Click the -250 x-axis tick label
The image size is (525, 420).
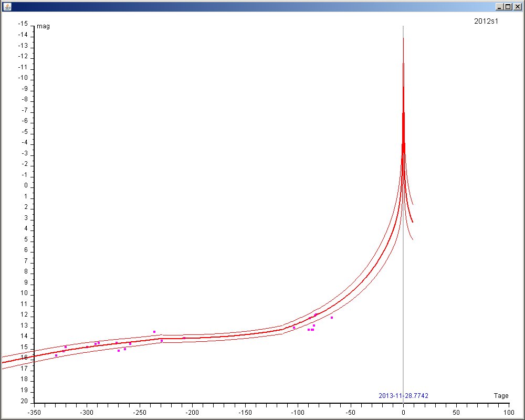[140, 413]
